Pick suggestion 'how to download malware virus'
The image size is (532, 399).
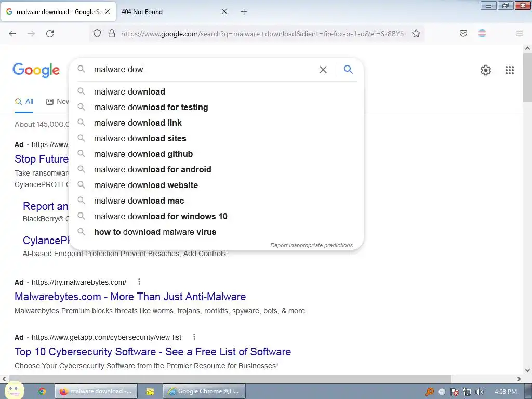[216, 232]
